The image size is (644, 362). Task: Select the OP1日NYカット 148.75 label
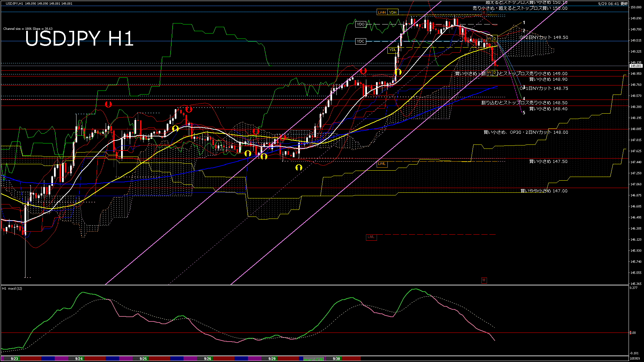click(x=544, y=88)
